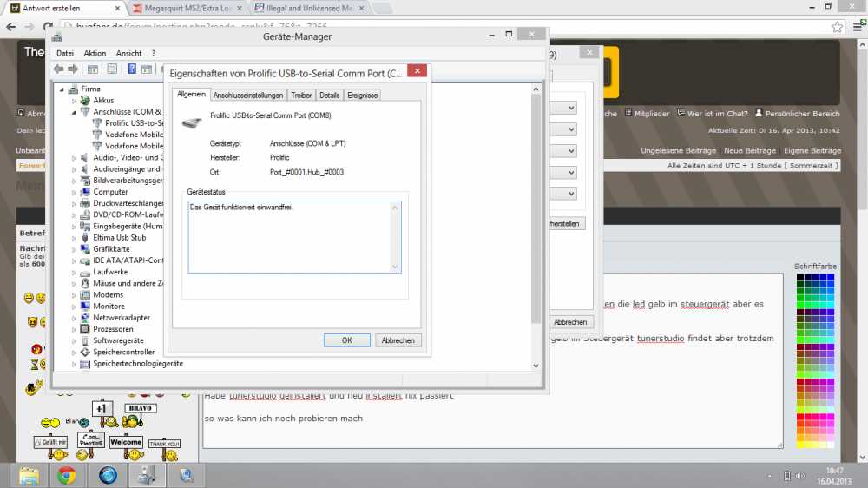Open the Treiber tab
The width and height of the screenshot is (868, 488).
301,96
